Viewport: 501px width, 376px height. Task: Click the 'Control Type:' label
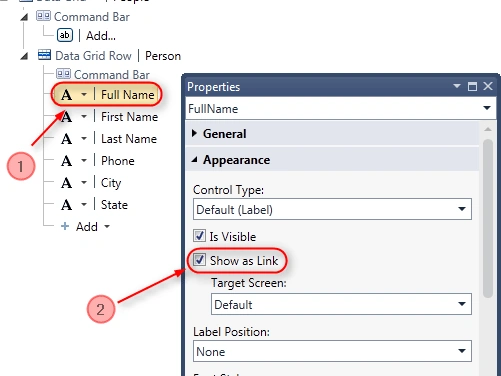click(x=228, y=190)
